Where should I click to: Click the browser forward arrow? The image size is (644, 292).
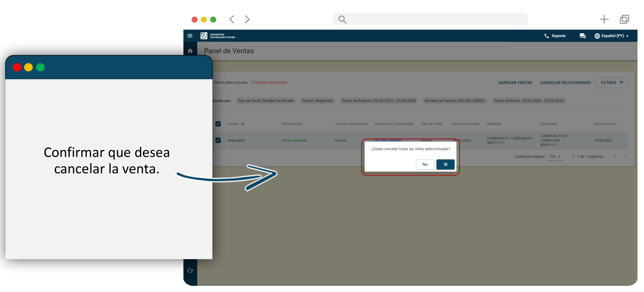tap(247, 19)
